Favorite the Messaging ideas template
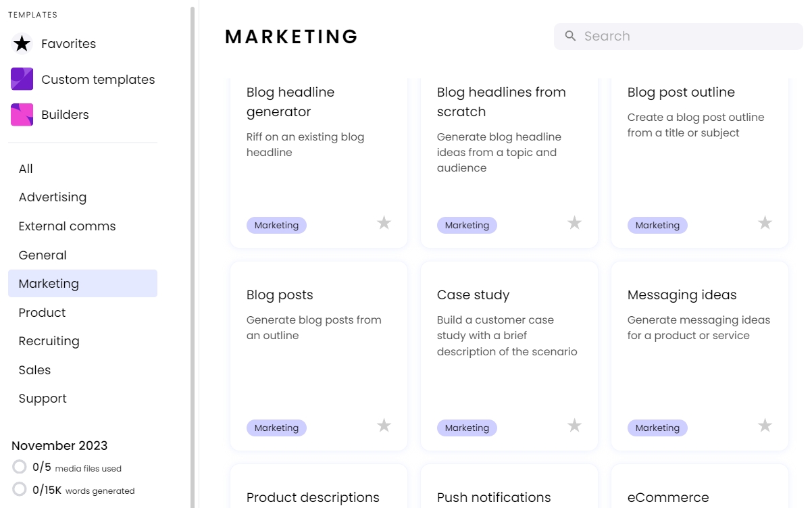 765,426
